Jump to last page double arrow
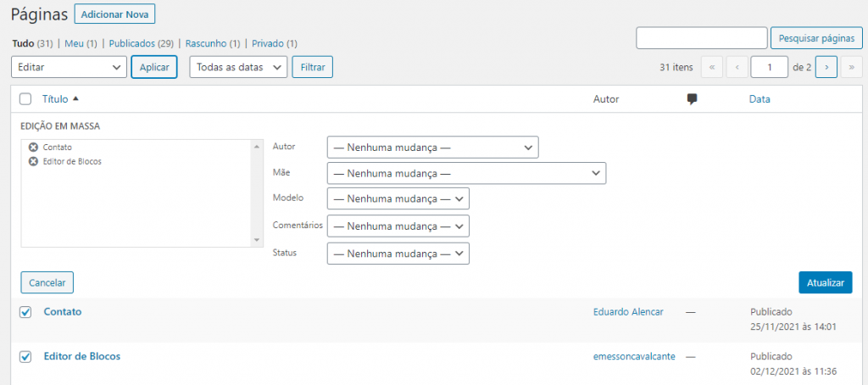 click(x=851, y=67)
